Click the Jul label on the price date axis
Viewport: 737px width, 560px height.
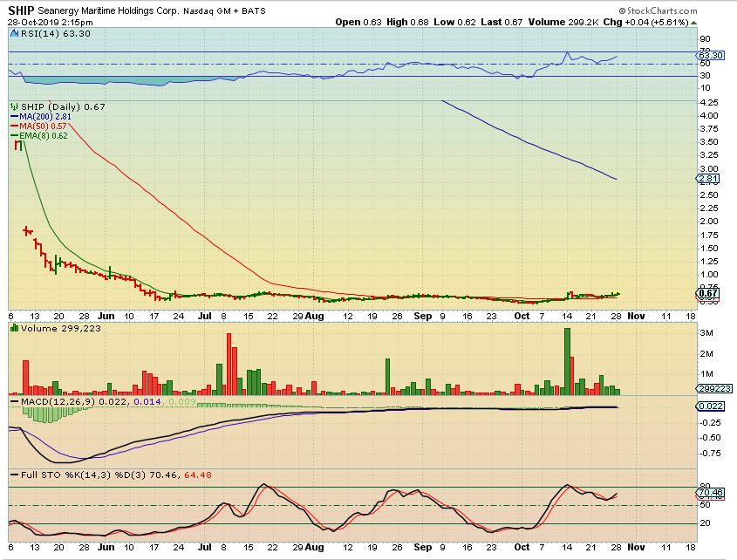(204, 316)
